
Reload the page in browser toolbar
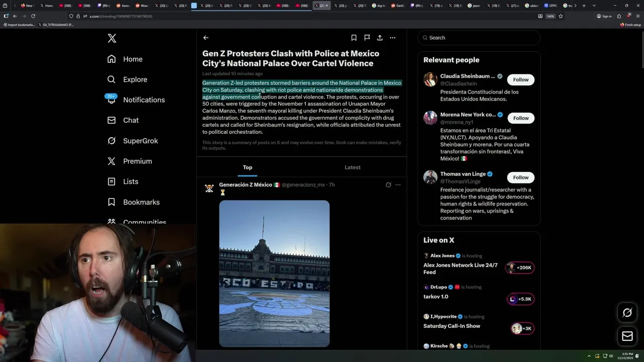tap(33, 16)
